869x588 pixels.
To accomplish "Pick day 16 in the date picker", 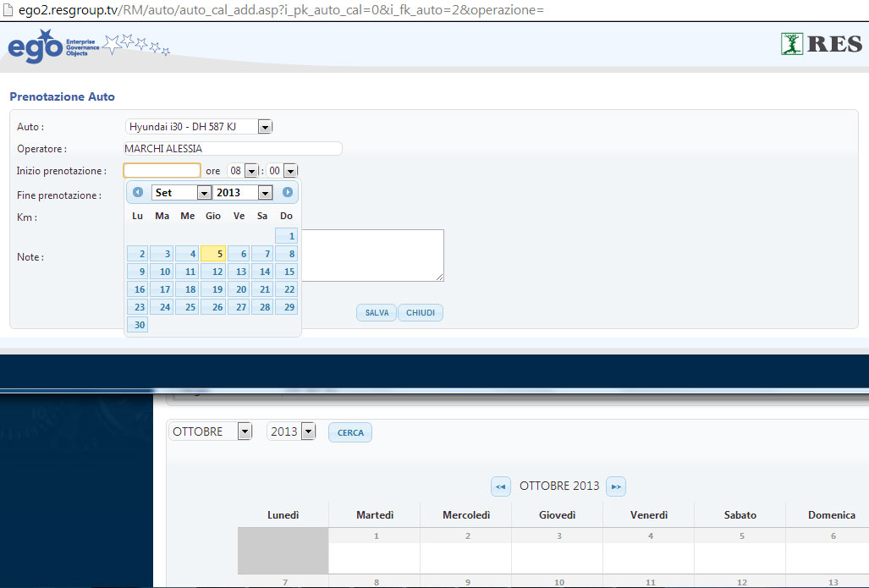I will pos(137,289).
